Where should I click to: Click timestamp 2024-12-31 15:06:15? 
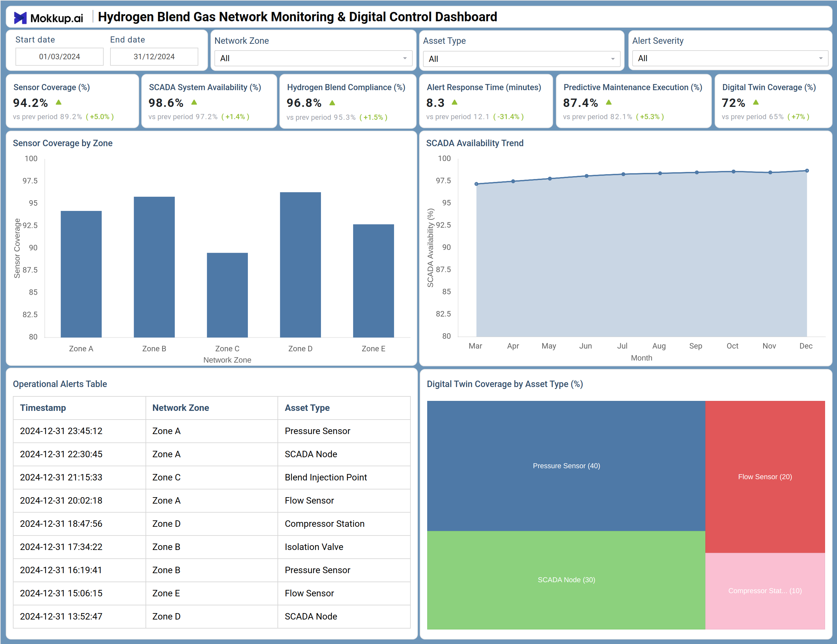click(x=61, y=593)
